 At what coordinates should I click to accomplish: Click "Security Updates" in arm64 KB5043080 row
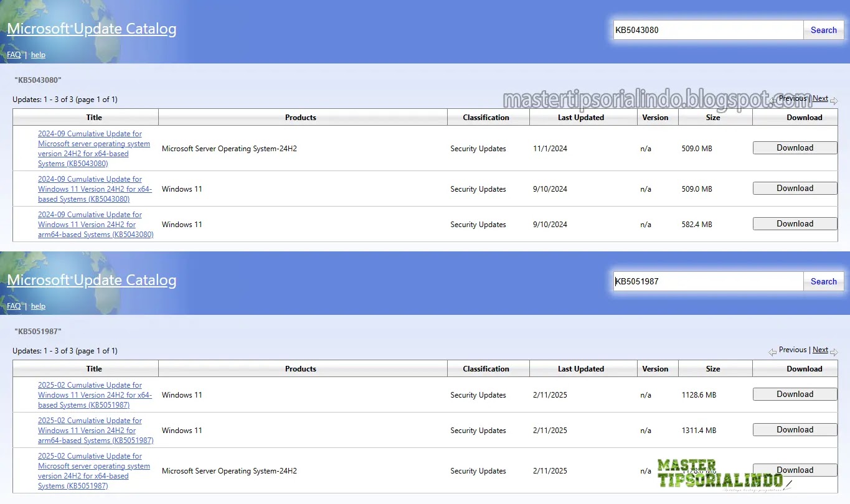(x=478, y=225)
